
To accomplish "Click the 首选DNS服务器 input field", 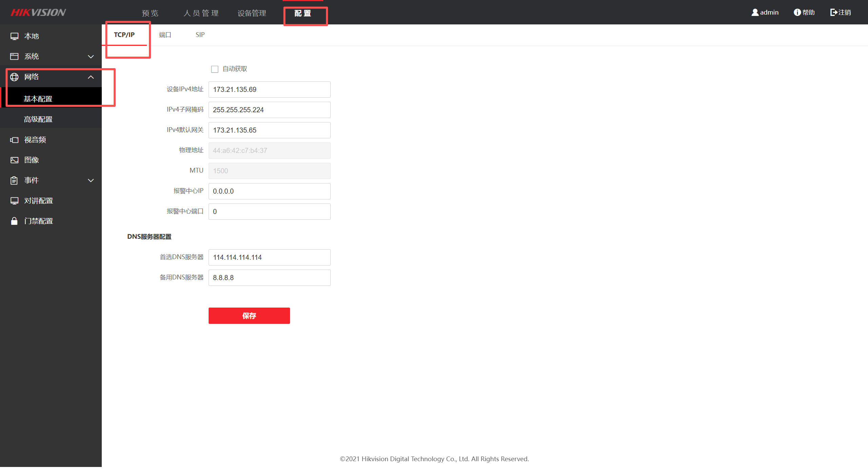I will coord(269,257).
